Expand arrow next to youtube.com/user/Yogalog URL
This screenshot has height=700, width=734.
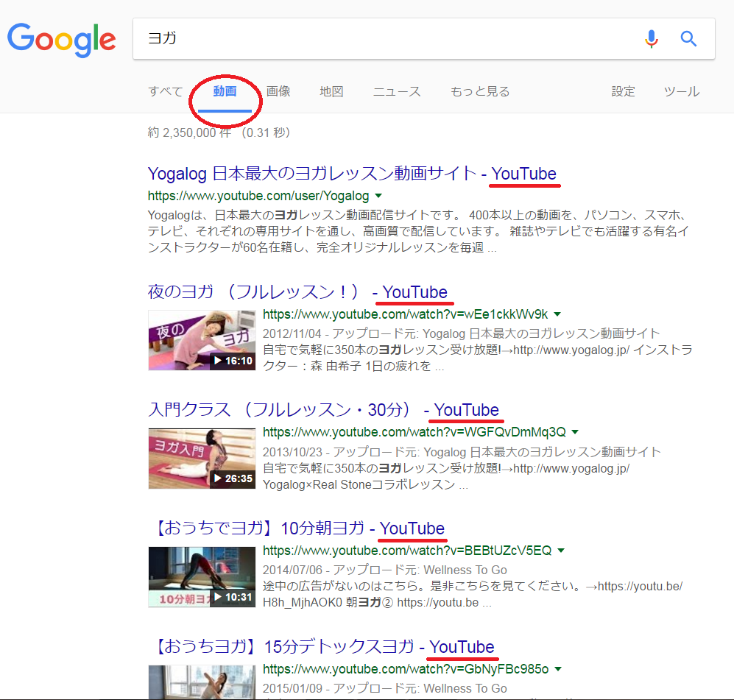378,197
